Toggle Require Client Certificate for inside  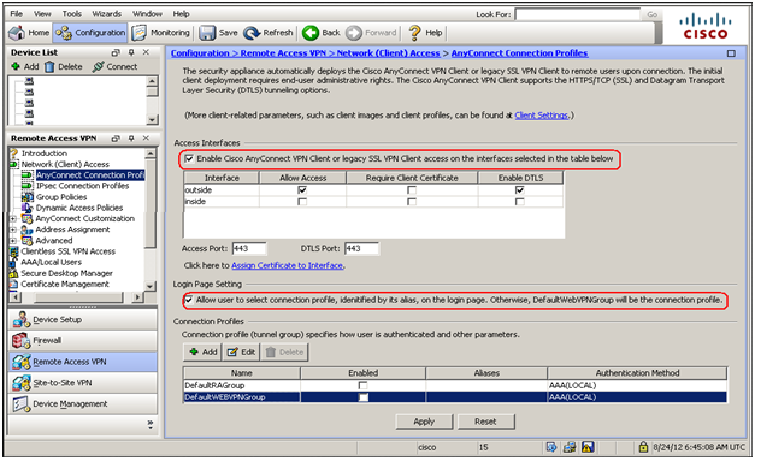click(411, 201)
